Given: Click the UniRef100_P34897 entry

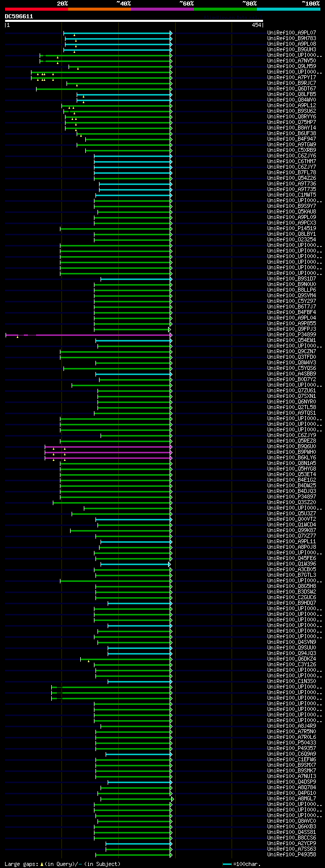Looking at the screenshot, I should pos(291,497).
